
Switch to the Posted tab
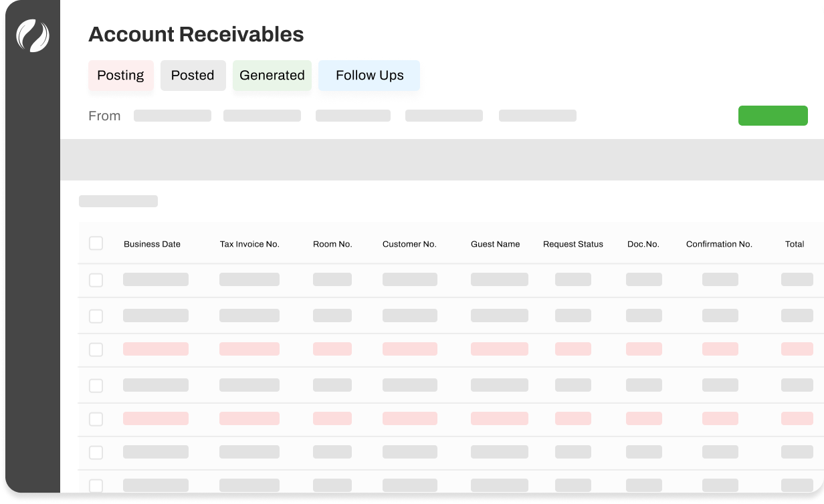(193, 76)
